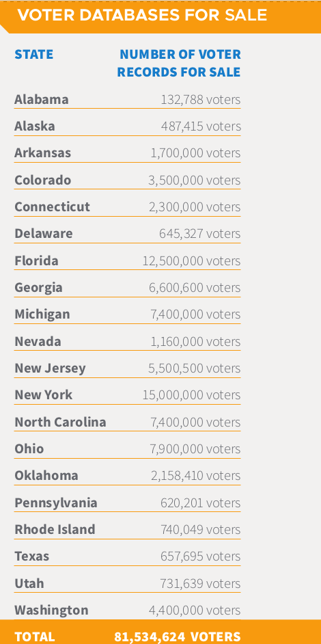This screenshot has width=321, height=644.
Task: Click New York's 15,000,000 voters figure
Action: (191, 394)
